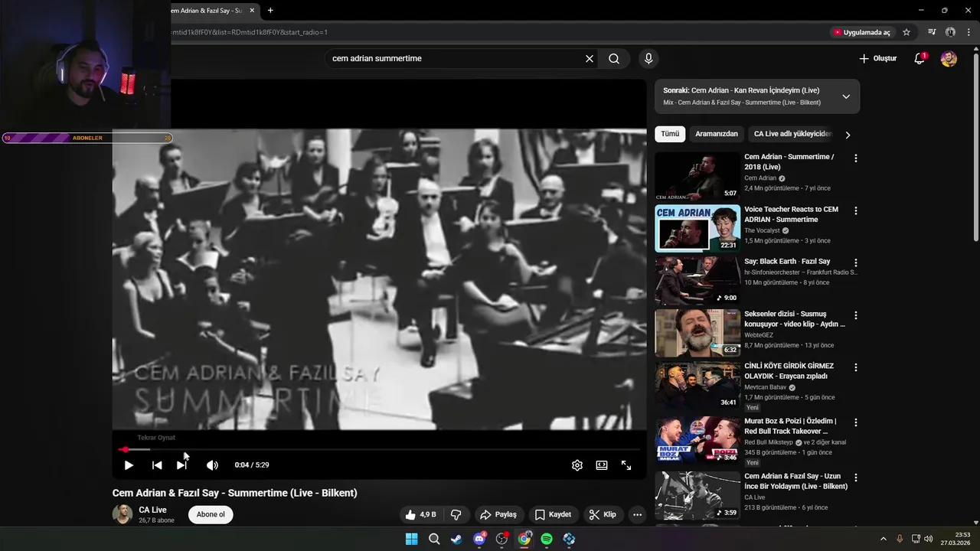Viewport: 980px width, 551px height.
Task: Open Discord from the taskbar
Action: pyautogui.click(x=479, y=539)
